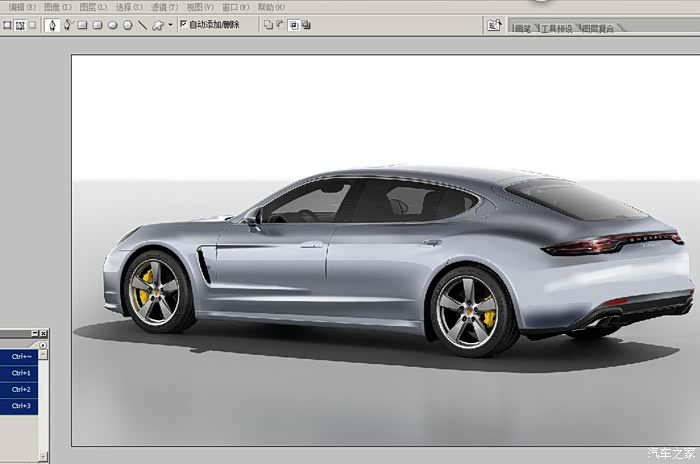700x464 pixels.
Task: Choose the Polygon shape tool
Action: click(127, 25)
